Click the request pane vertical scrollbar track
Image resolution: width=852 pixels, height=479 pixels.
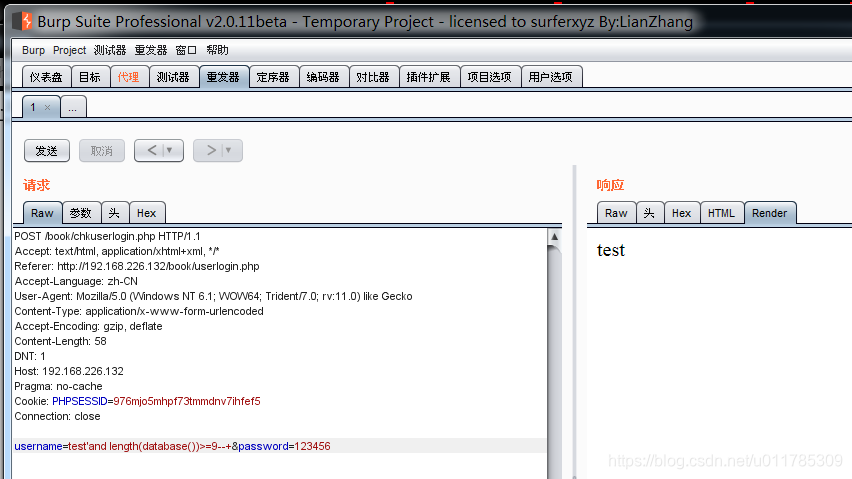(554, 361)
